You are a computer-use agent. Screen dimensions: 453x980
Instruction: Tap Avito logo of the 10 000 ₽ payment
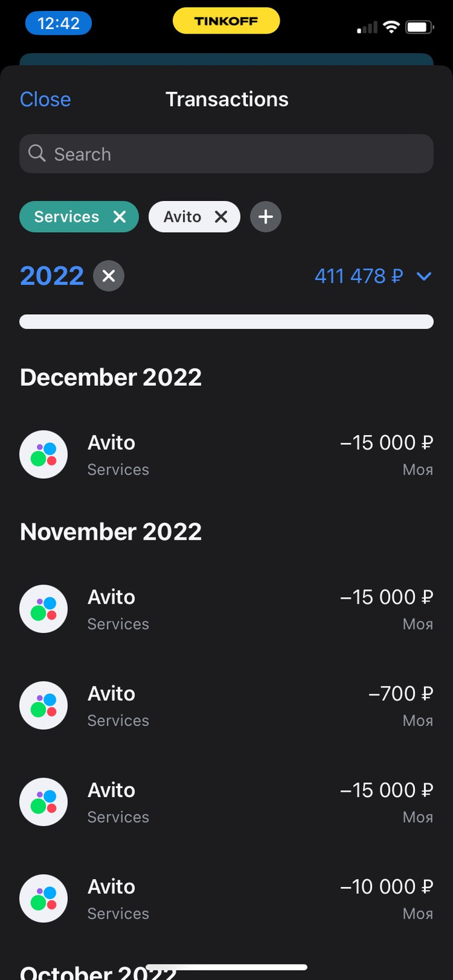[43, 899]
